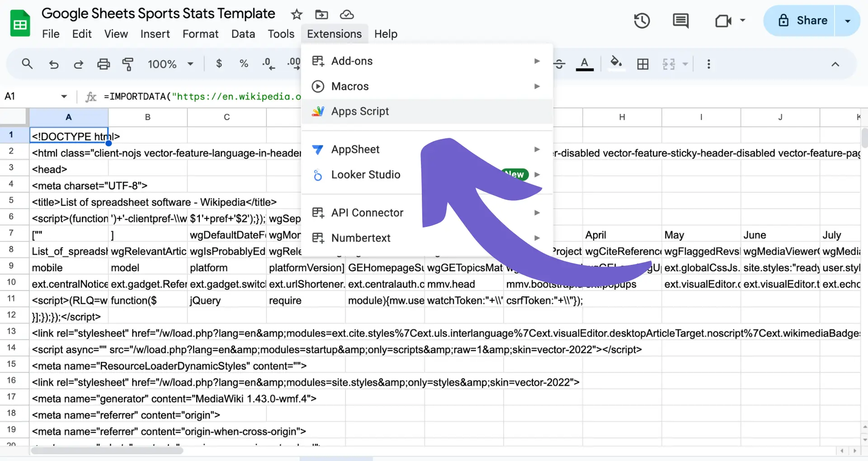Undo the last action
This screenshot has height=461, width=868.
tap(53, 64)
